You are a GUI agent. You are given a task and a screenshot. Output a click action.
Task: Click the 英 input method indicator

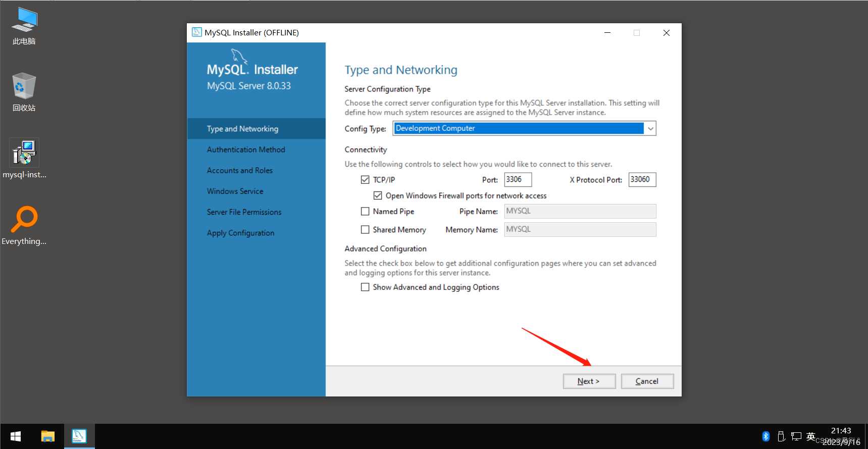[x=811, y=436]
